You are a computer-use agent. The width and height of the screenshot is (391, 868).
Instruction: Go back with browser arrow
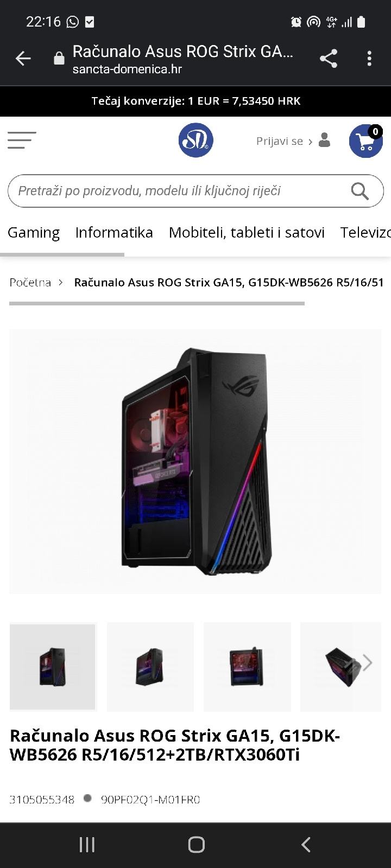[x=23, y=58]
